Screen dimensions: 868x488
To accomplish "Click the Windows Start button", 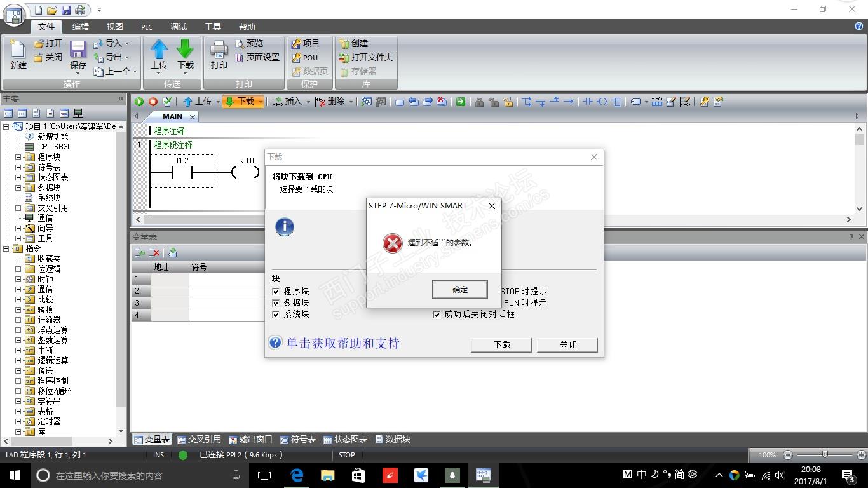I will pos(15,475).
